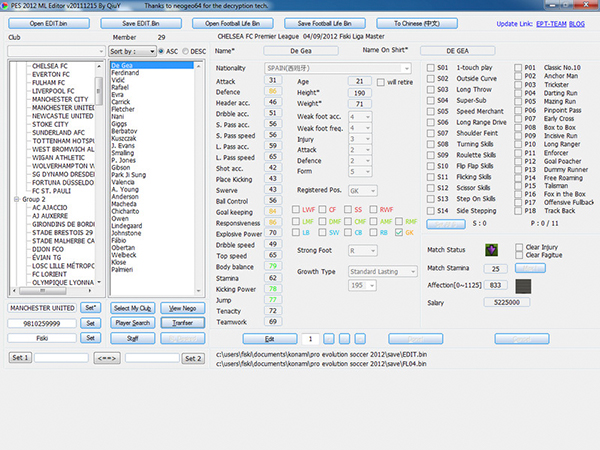Click the club tree horizontal scrollbar
The image size is (600, 450).
(53, 291)
